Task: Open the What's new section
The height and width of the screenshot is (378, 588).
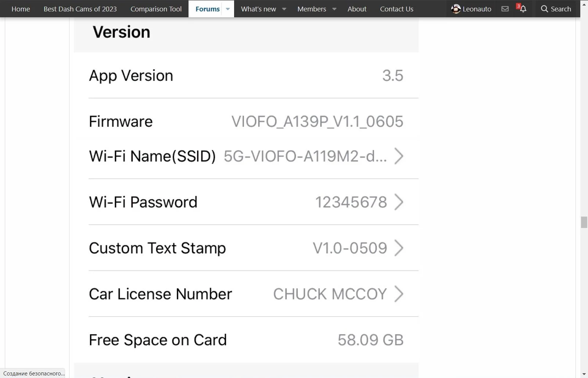Action: coord(258,9)
